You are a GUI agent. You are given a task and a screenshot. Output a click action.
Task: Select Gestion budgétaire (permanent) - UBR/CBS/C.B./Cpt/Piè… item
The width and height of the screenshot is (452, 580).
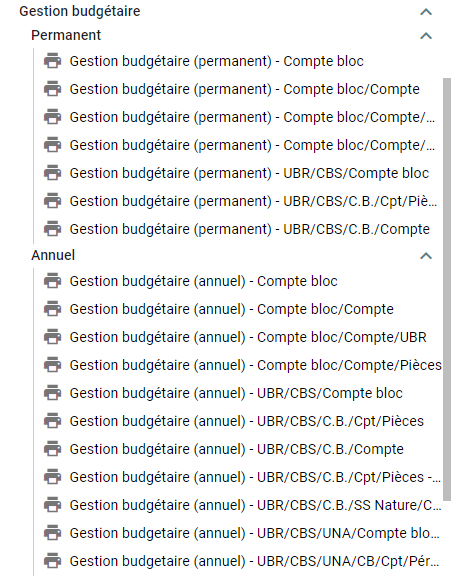pyautogui.click(x=253, y=201)
